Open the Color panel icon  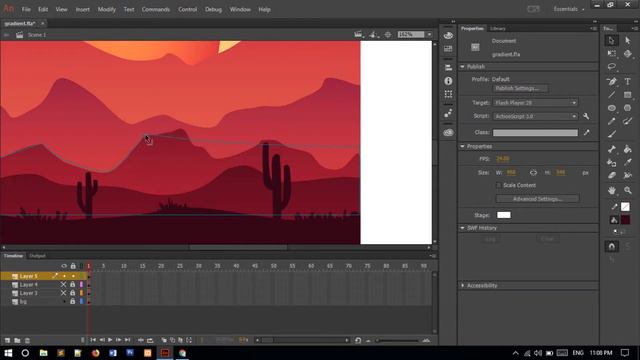pos(448,36)
